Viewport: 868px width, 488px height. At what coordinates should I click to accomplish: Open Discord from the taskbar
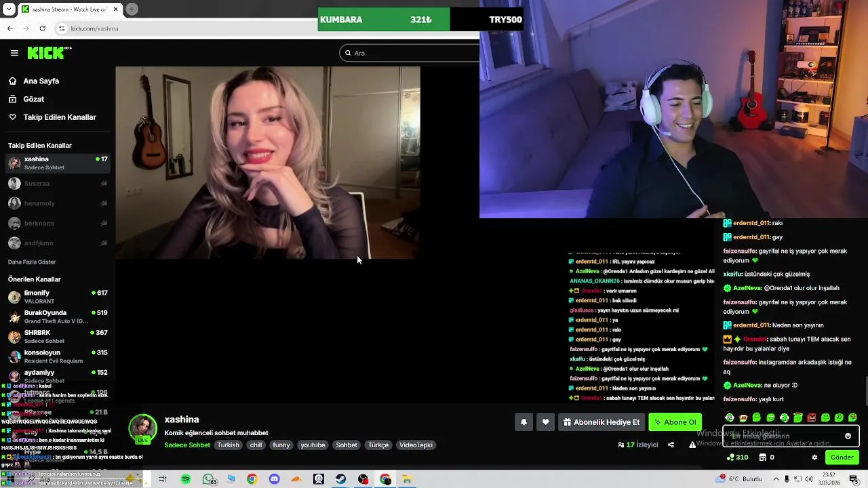(x=274, y=479)
